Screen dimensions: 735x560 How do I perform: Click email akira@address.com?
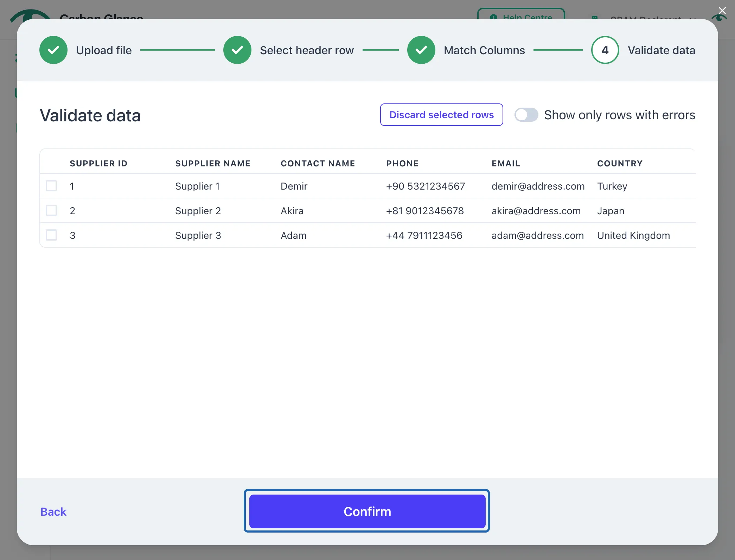coord(536,211)
